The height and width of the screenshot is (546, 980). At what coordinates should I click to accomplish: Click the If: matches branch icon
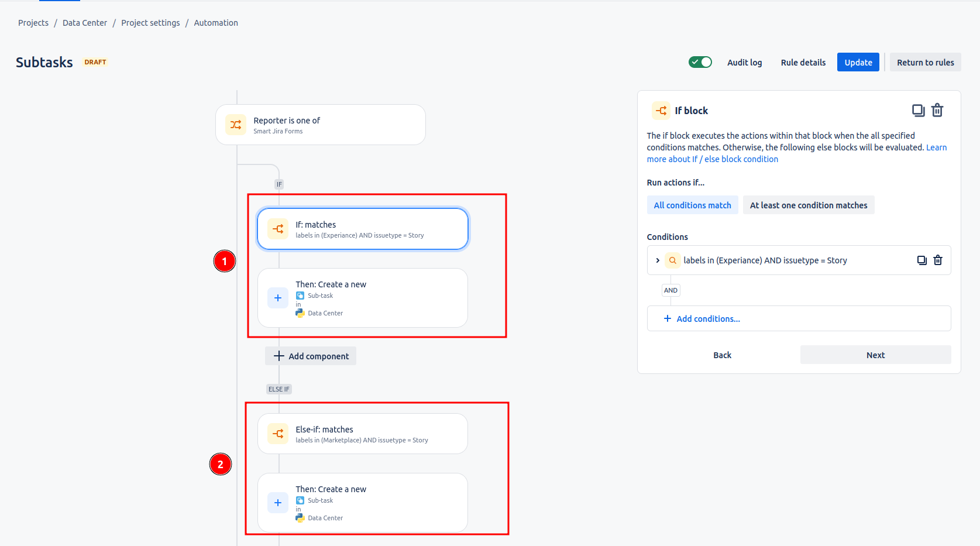[278, 229]
